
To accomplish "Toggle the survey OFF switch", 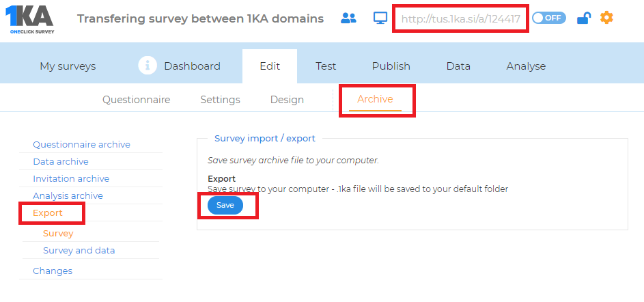I will coord(549,18).
